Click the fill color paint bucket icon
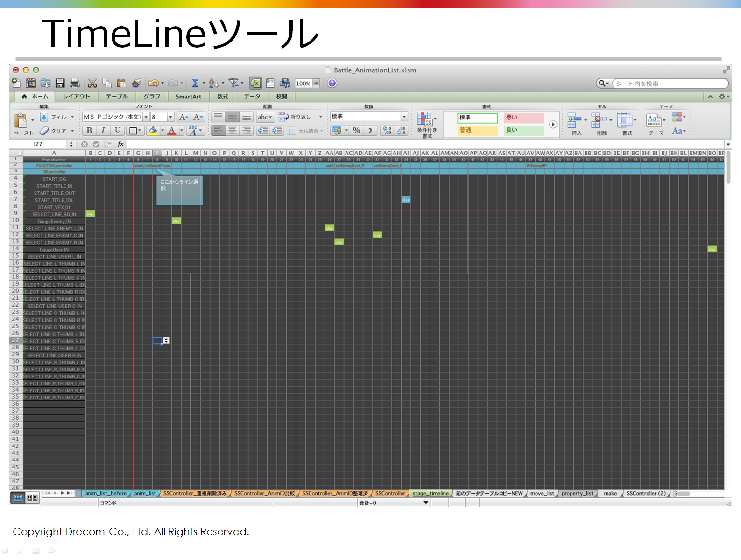The image size is (741, 560). point(152,131)
